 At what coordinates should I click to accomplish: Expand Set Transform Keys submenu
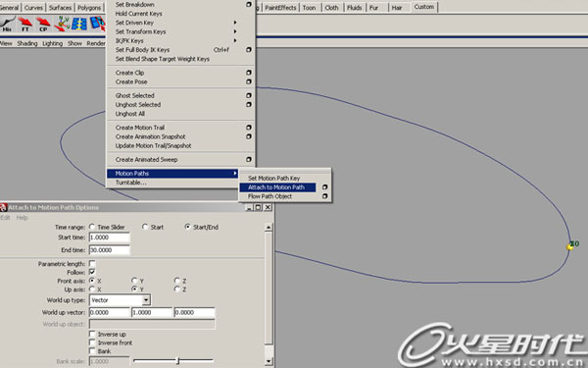tap(235, 31)
